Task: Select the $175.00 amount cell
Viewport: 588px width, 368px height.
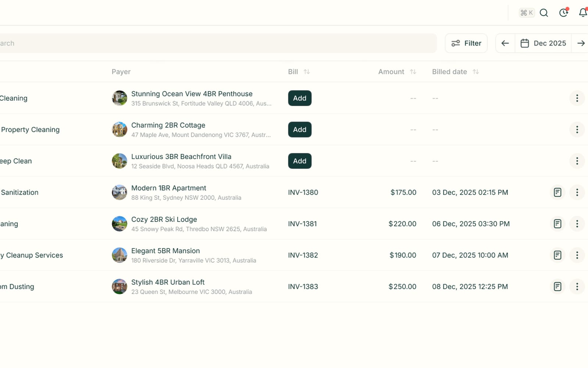Action: tap(403, 192)
